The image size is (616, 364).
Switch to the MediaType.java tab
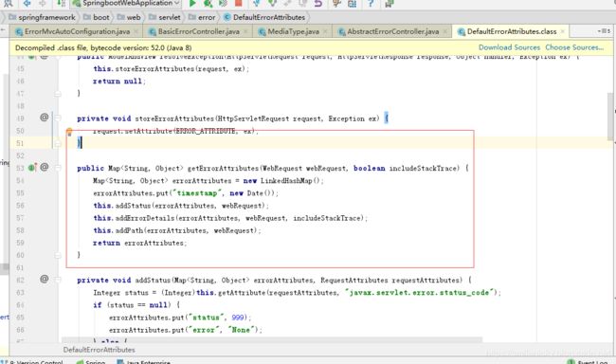coord(293,31)
